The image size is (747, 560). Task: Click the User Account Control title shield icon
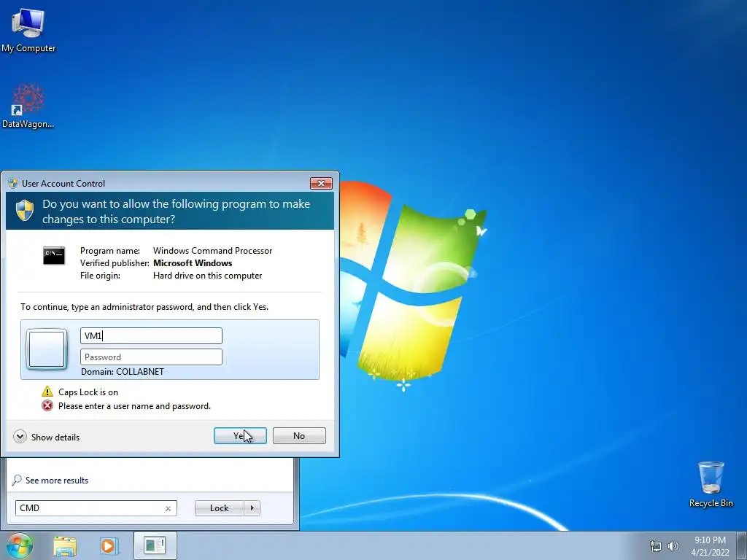pyautogui.click(x=13, y=183)
